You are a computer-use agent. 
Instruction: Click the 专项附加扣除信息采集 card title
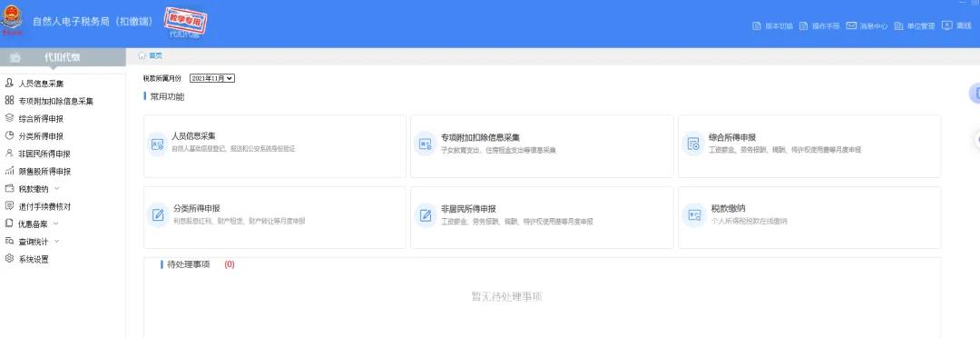[481, 138]
